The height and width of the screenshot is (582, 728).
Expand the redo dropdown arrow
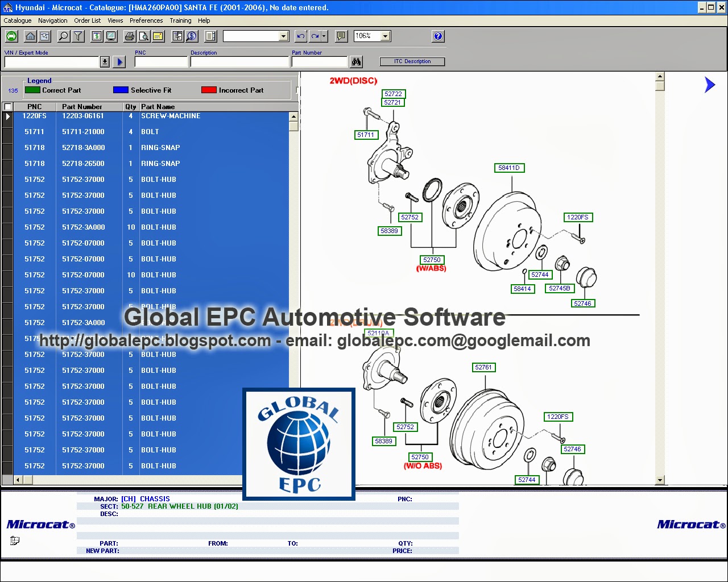coord(323,36)
